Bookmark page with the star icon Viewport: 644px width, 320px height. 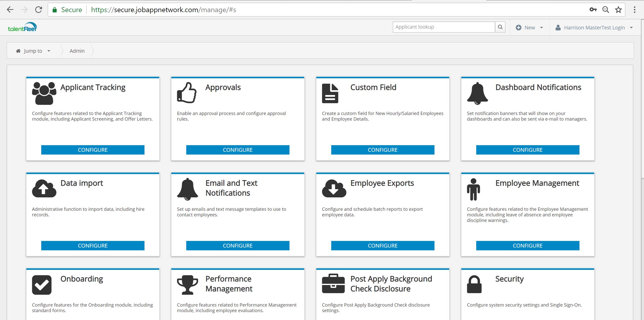[618, 10]
